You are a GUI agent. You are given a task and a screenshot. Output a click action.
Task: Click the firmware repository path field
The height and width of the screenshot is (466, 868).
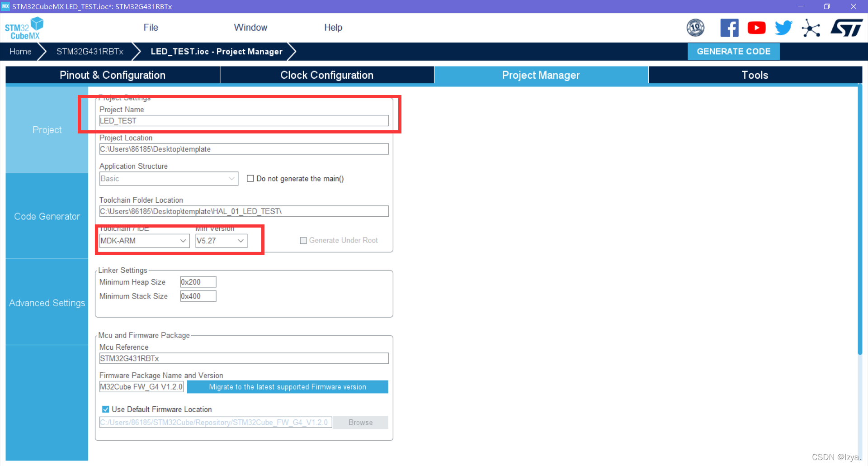coord(216,423)
